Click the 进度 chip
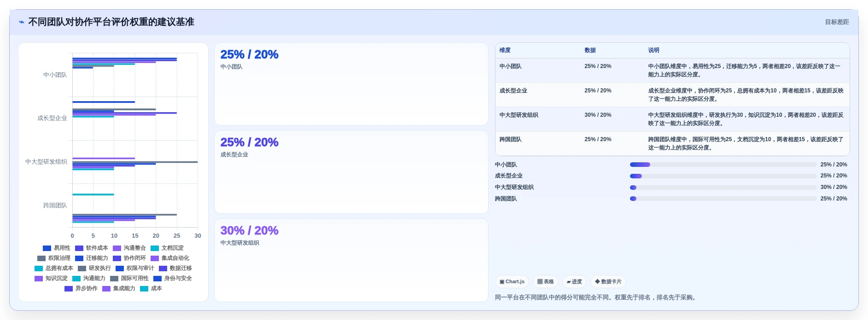The image size is (868, 320). [574, 282]
